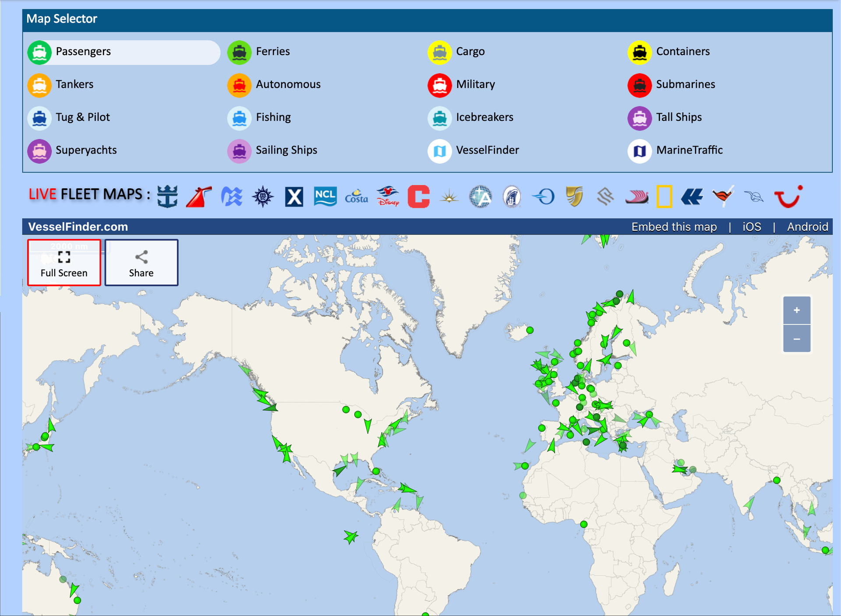Zoom in using the plus control

[x=797, y=310]
